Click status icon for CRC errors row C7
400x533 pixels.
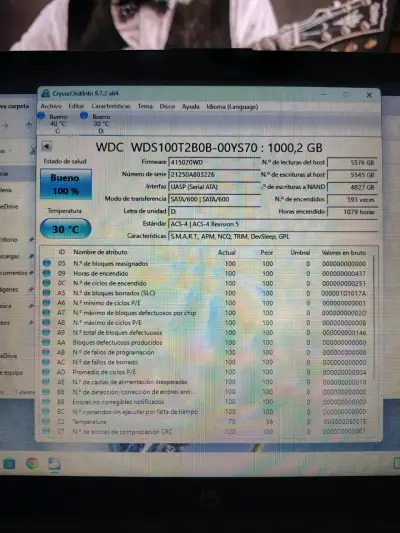coord(46,431)
